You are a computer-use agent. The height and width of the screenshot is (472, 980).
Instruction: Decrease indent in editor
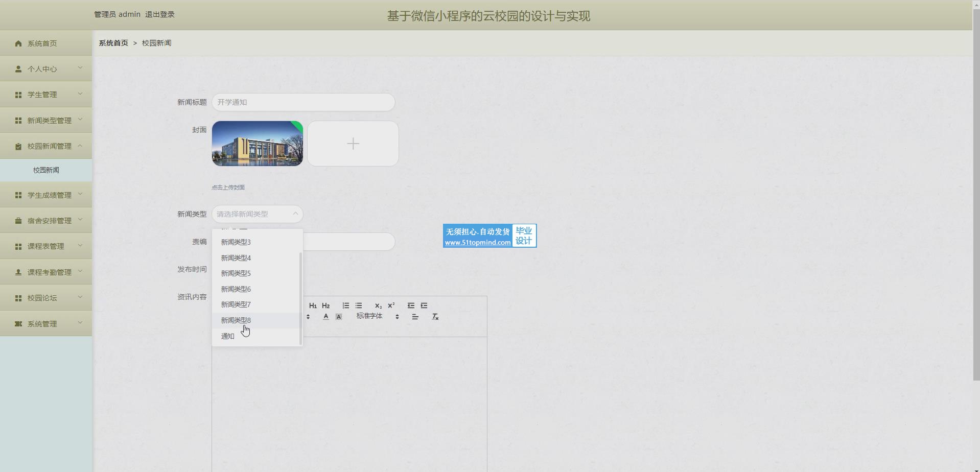[x=411, y=305]
